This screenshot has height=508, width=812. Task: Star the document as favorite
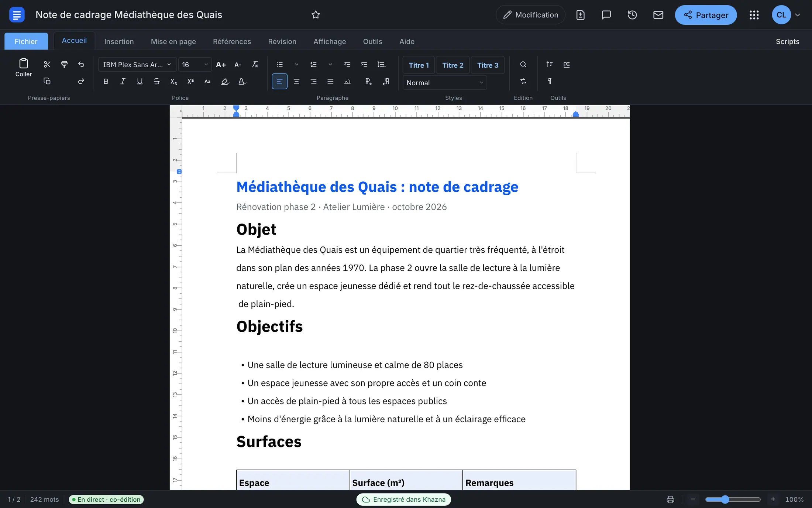316,15
